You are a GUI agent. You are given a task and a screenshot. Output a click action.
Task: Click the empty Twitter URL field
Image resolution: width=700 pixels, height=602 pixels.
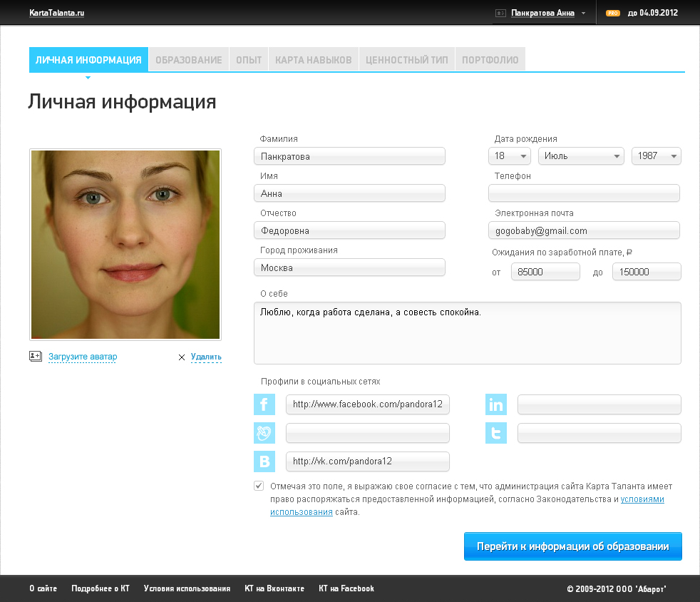click(599, 433)
